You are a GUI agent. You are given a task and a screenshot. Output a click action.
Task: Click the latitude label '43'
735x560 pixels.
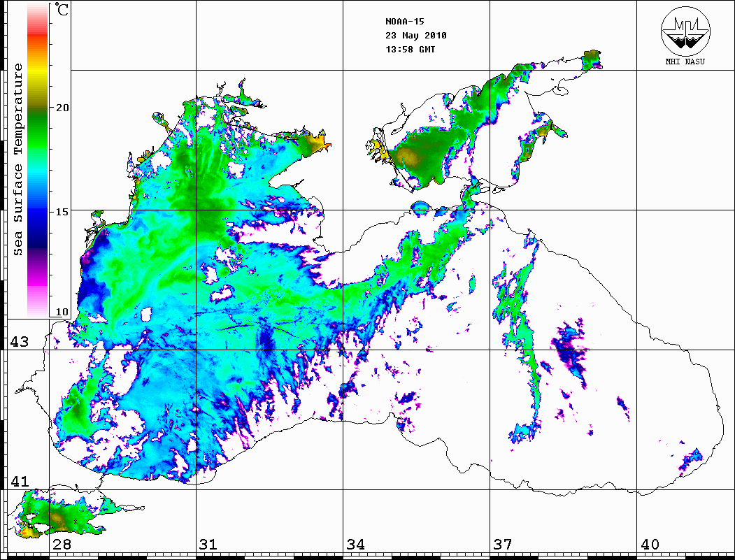20,342
